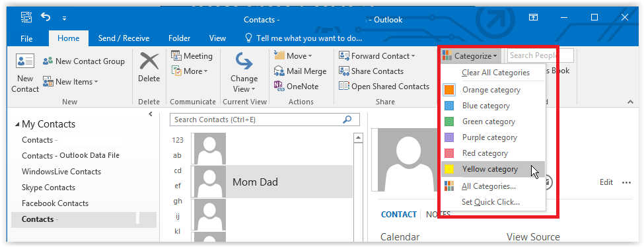The height and width of the screenshot is (247, 644).
Task: Click the Undo arrow in title bar
Action: tap(46, 17)
